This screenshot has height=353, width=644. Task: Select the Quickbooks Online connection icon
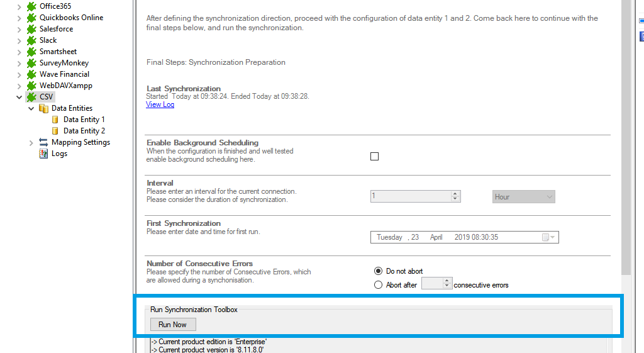point(31,18)
